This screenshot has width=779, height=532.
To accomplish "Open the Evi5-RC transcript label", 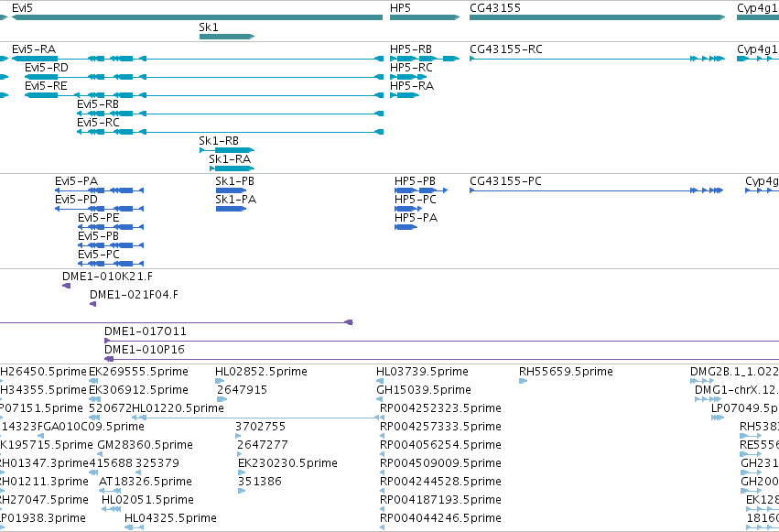I will click(x=98, y=123).
